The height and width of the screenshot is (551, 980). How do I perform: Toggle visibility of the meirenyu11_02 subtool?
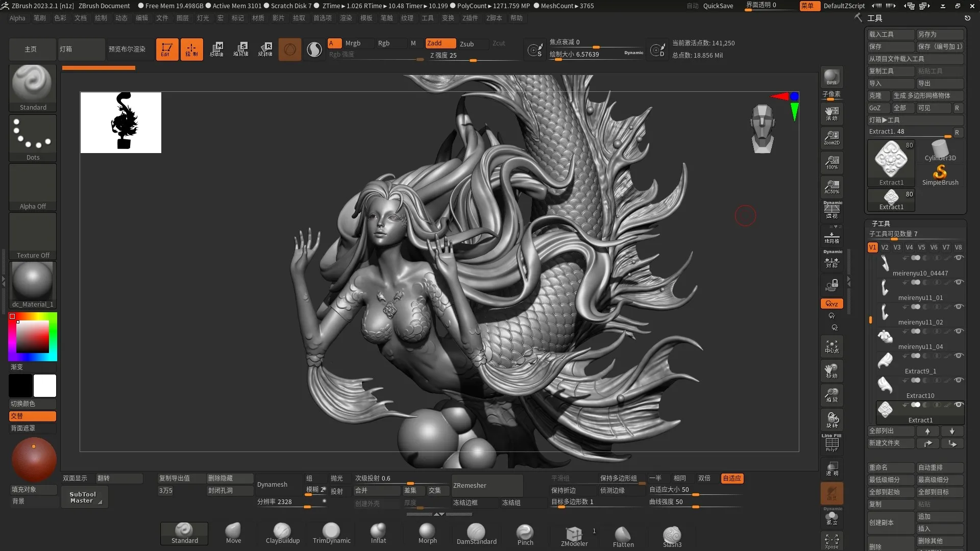(959, 307)
